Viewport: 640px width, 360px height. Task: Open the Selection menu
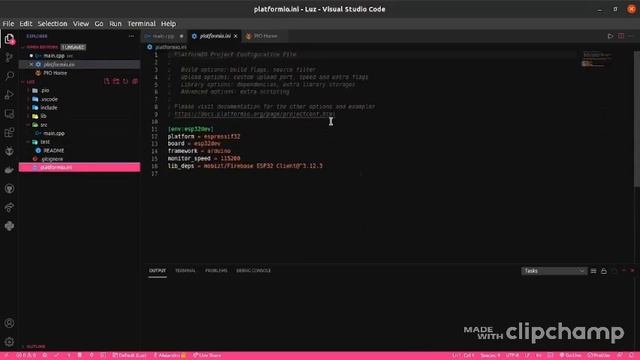pyautogui.click(x=52, y=24)
